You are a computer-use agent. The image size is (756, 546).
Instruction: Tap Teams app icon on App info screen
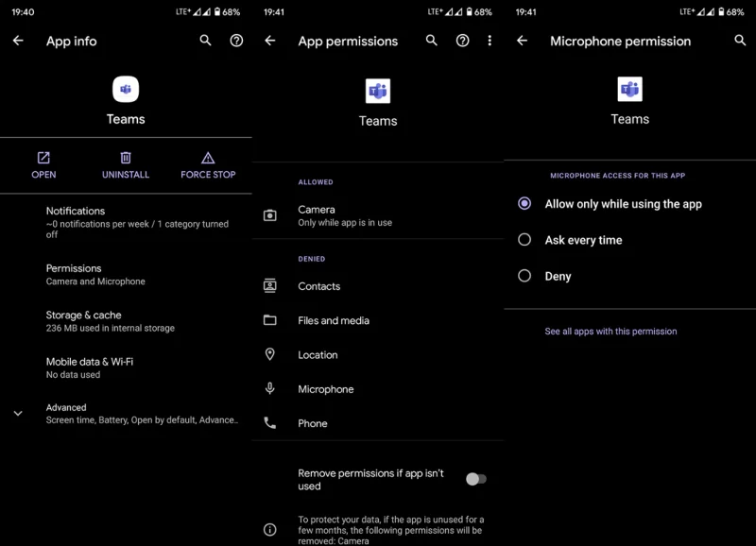[126, 89]
